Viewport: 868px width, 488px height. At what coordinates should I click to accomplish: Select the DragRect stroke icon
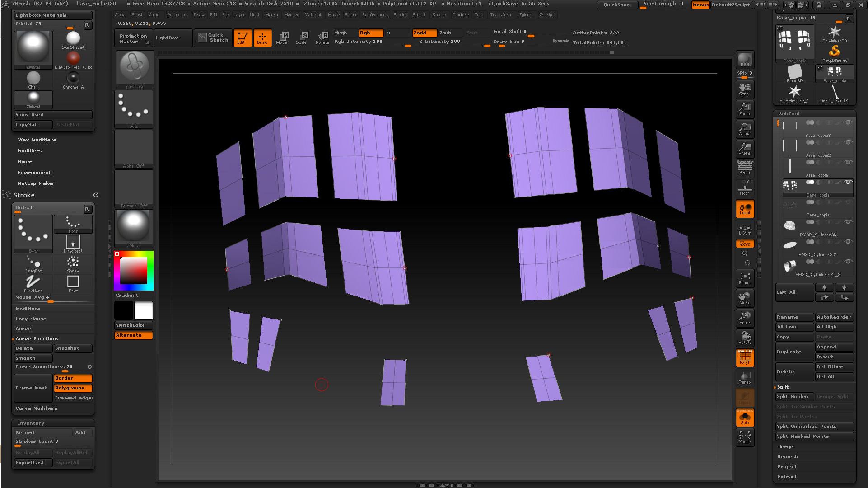tap(73, 244)
